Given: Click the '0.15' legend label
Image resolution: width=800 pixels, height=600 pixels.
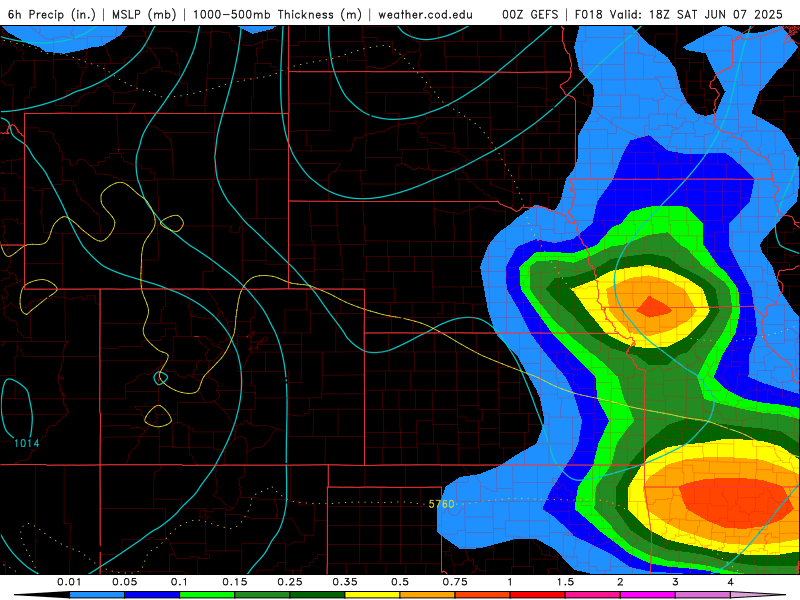Looking at the screenshot, I should point(235,582).
